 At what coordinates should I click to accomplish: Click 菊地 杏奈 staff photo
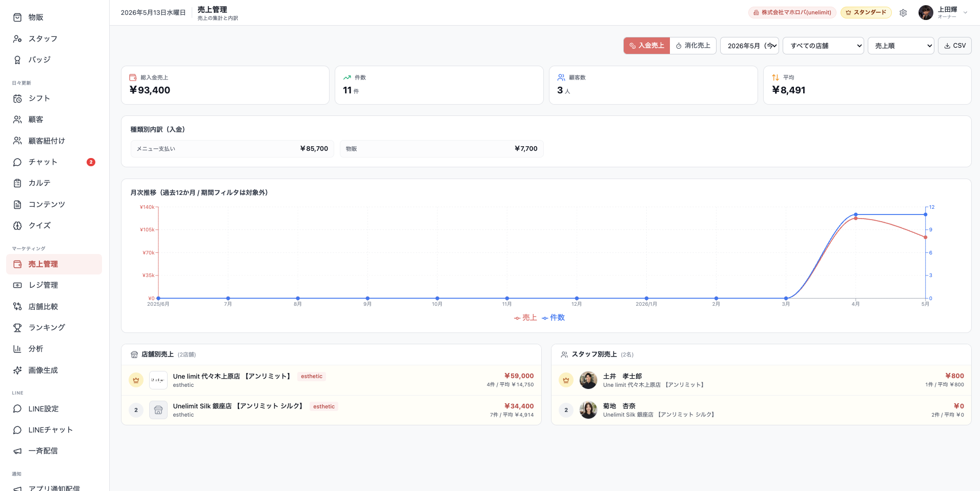coord(588,410)
